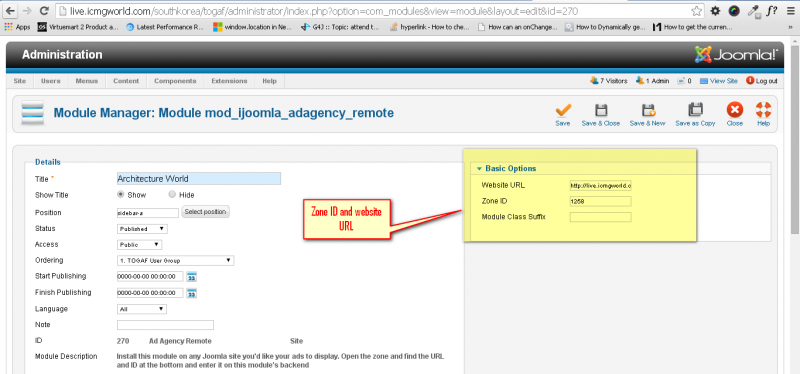Screen dimensions: 800x374
Task: Open the G4J Topic bookmark
Action: tap(340, 27)
